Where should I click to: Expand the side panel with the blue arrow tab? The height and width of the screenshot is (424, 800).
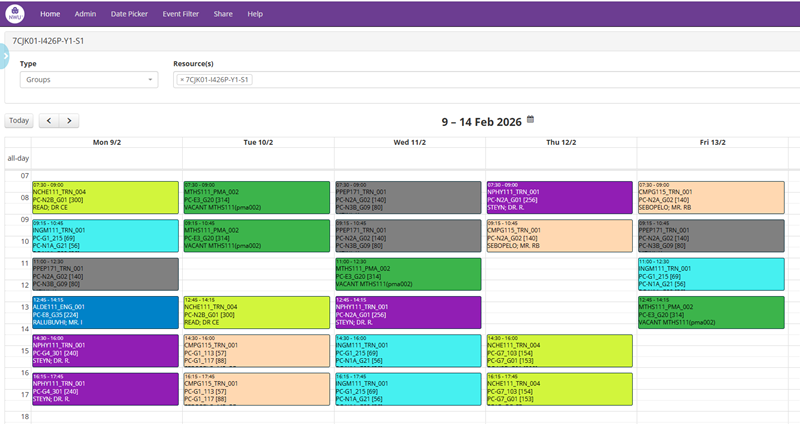(4, 56)
